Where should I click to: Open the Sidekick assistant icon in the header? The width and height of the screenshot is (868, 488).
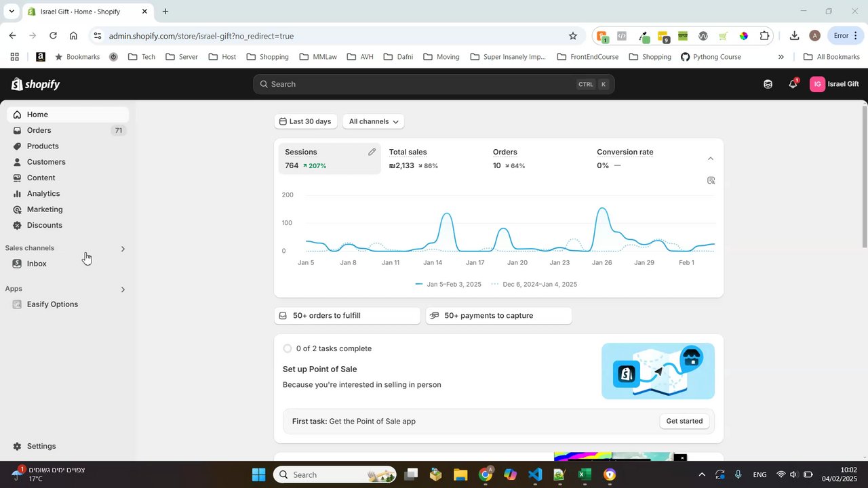pos(768,84)
